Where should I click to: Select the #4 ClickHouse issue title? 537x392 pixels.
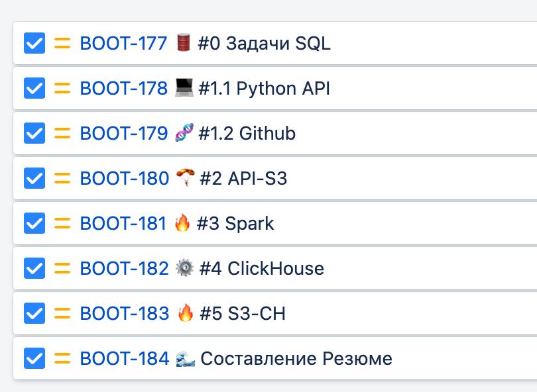point(262,268)
